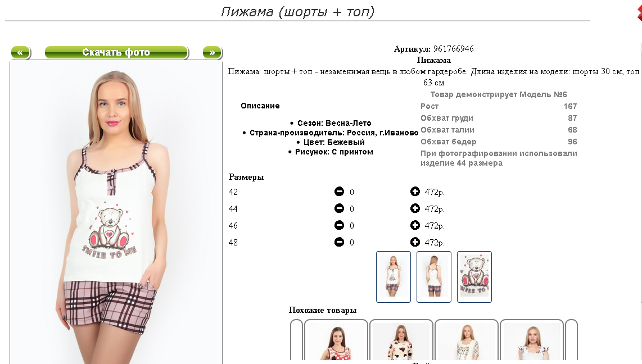Open fourth similar product with ruffled sleeves
The width and height of the screenshot is (642, 364).
[531, 341]
